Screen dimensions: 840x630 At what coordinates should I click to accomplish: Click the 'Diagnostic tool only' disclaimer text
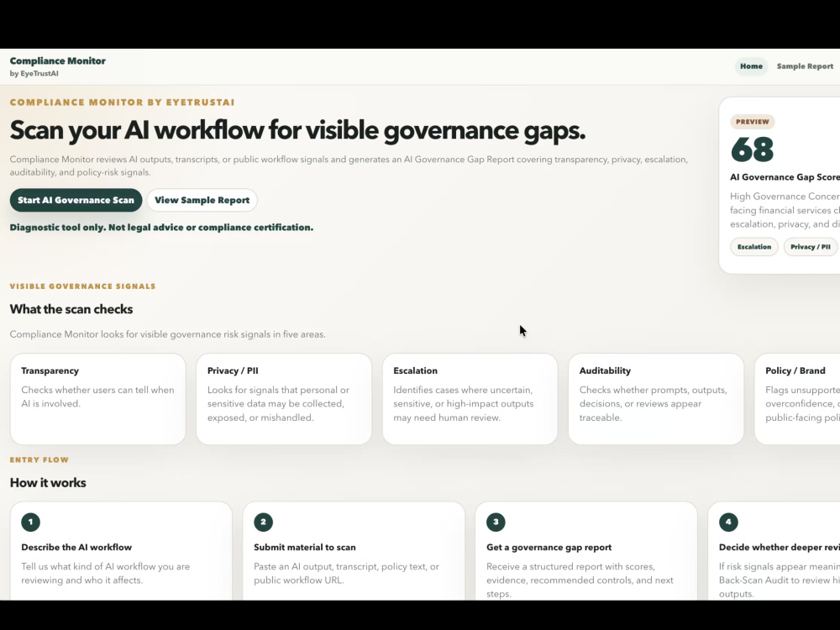[x=161, y=227]
